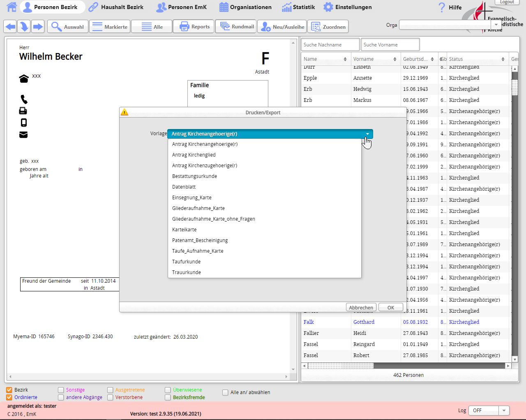Screen dimensions: 526x420
Task: Sort by Name column header arrows
Action: pos(345,59)
